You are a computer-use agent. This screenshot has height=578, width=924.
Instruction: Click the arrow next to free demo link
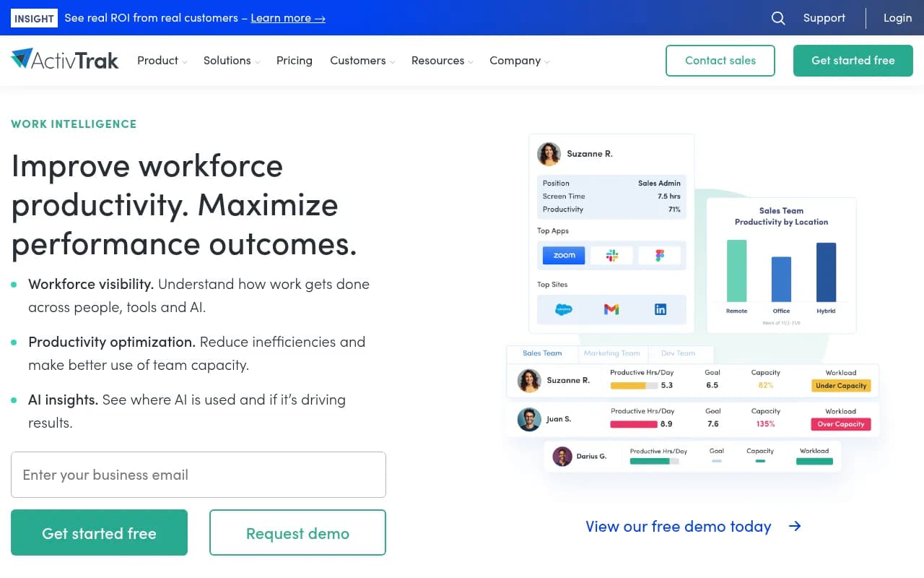[x=795, y=526]
